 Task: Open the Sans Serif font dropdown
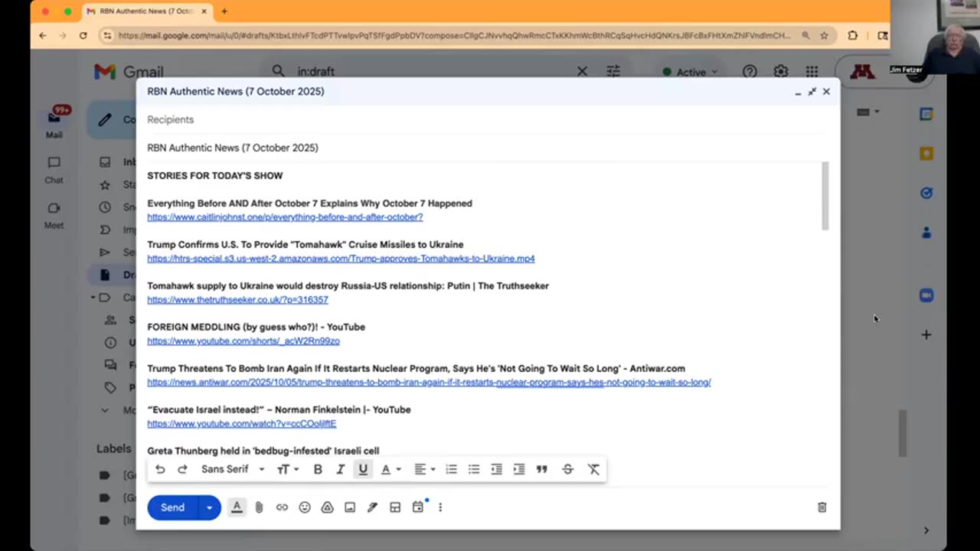click(x=233, y=469)
